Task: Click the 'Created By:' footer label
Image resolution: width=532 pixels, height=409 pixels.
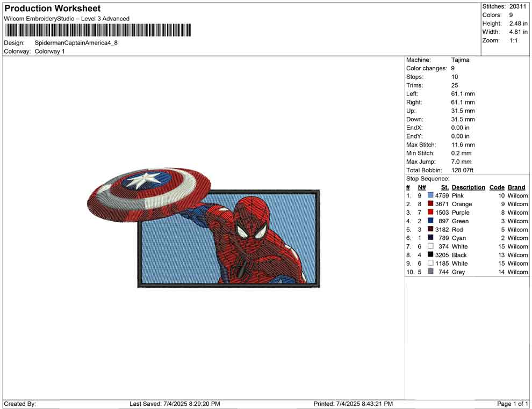Action: pos(20,404)
